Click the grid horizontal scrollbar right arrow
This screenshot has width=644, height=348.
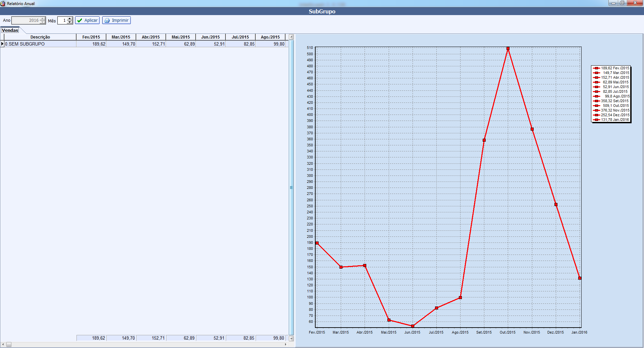[286, 344]
